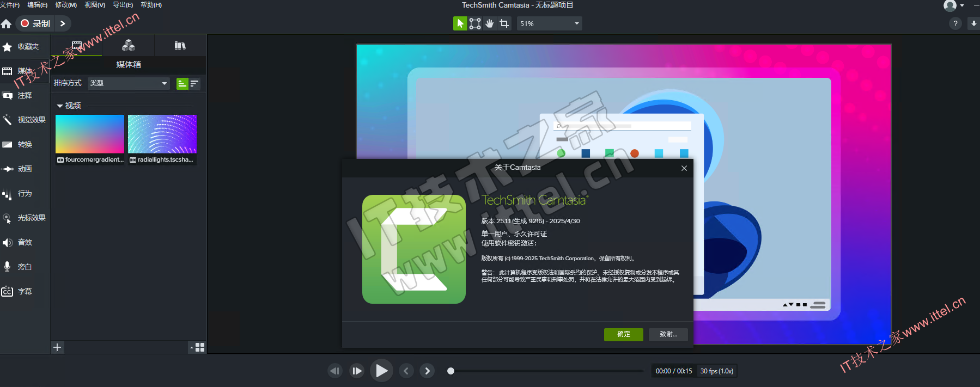The image size is (980, 387).
Task: Toggle the descending sort order icon
Action: [x=194, y=83]
